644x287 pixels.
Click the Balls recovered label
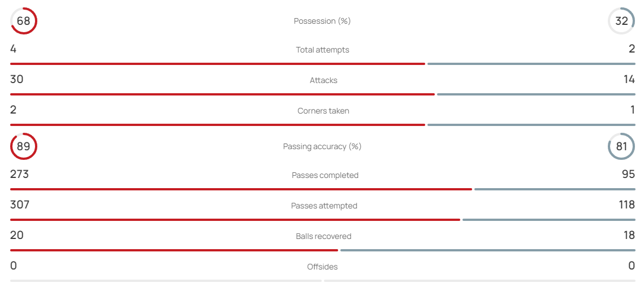click(x=323, y=236)
